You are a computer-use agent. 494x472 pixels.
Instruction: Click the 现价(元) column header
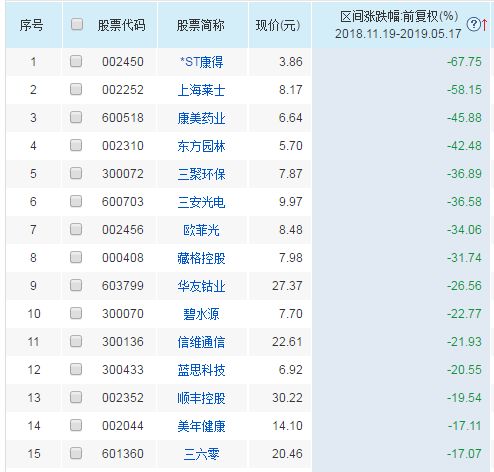pos(278,25)
